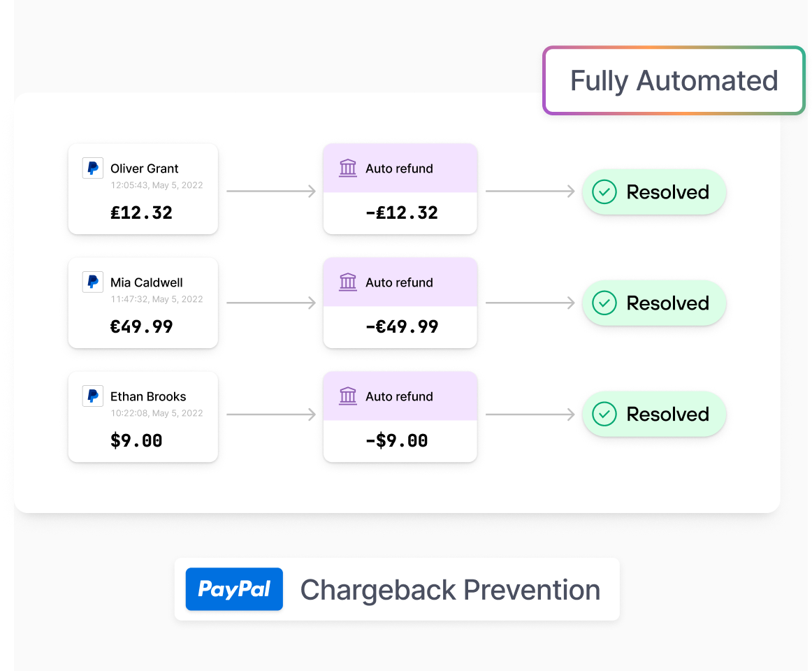This screenshot has width=812, height=671.
Task: Click the green checkmark in Ethan Brooks' row
Action: pos(604,414)
